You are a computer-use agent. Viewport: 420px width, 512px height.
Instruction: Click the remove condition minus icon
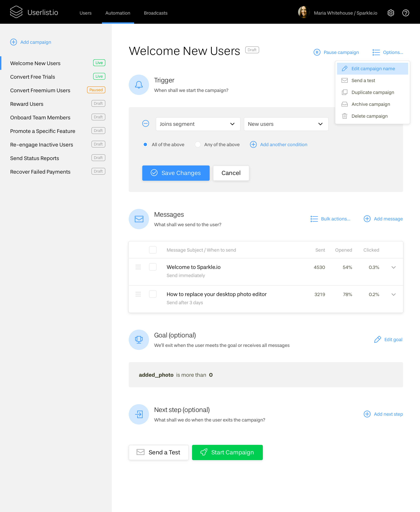[146, 124]
